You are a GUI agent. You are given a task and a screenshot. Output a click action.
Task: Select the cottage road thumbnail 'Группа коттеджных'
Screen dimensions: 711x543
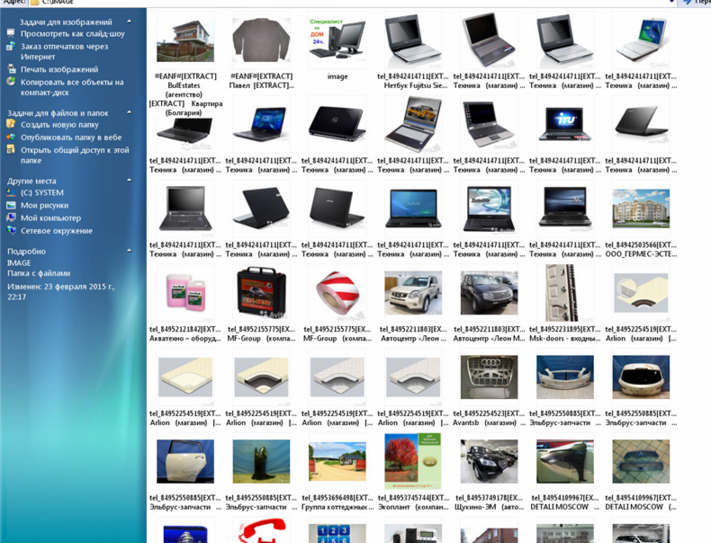tap(337, 461)
